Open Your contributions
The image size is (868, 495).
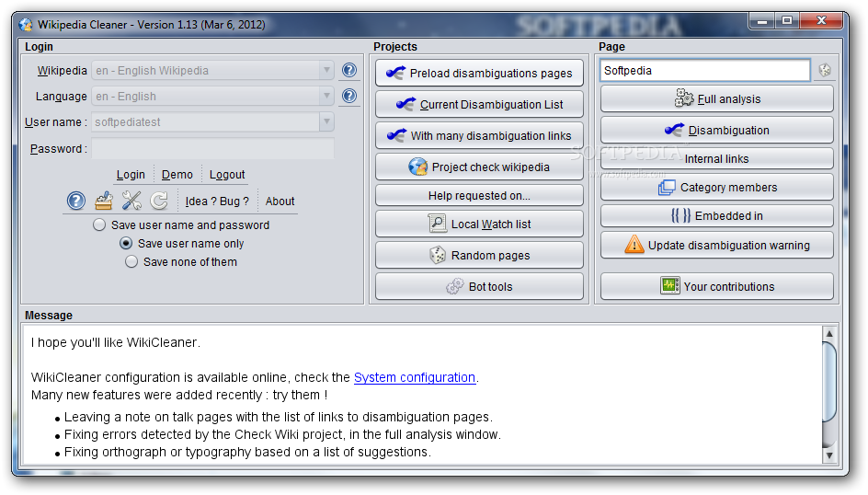(x=717, y=286)
